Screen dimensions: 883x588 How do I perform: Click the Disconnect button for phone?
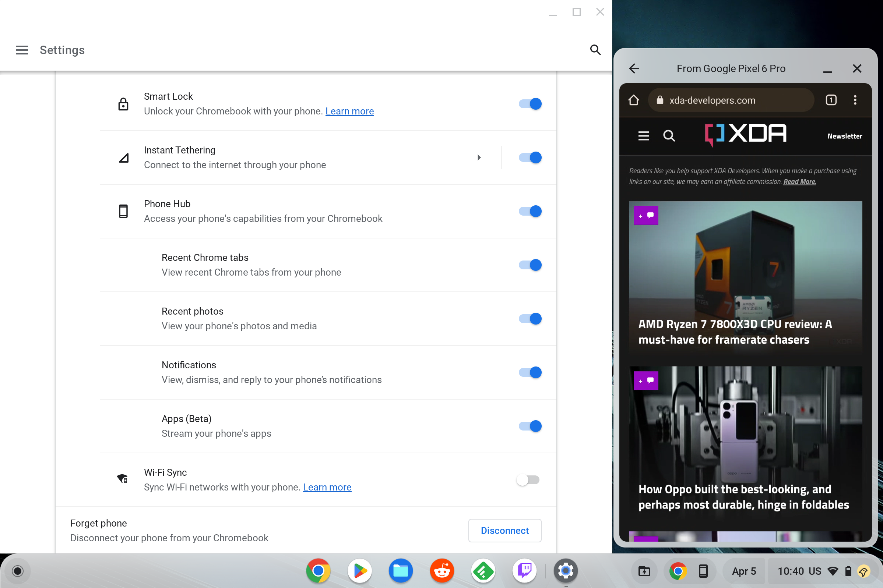[505, 530]
